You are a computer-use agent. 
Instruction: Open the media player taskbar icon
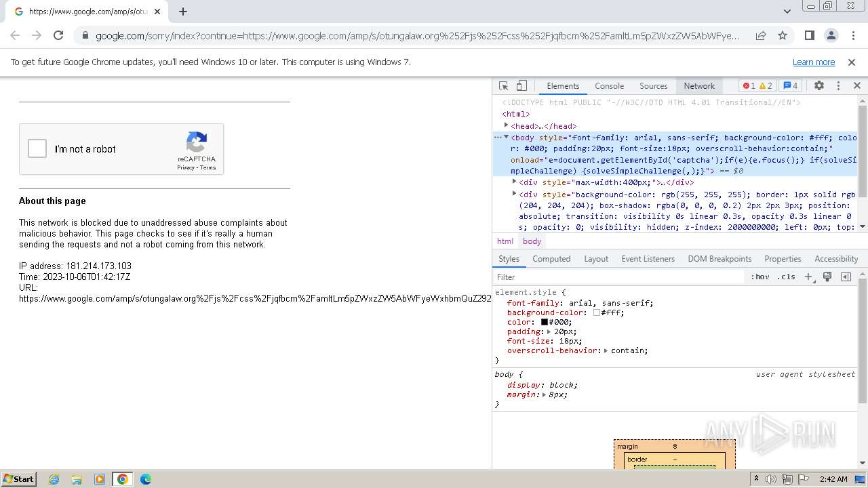point(100,479)
